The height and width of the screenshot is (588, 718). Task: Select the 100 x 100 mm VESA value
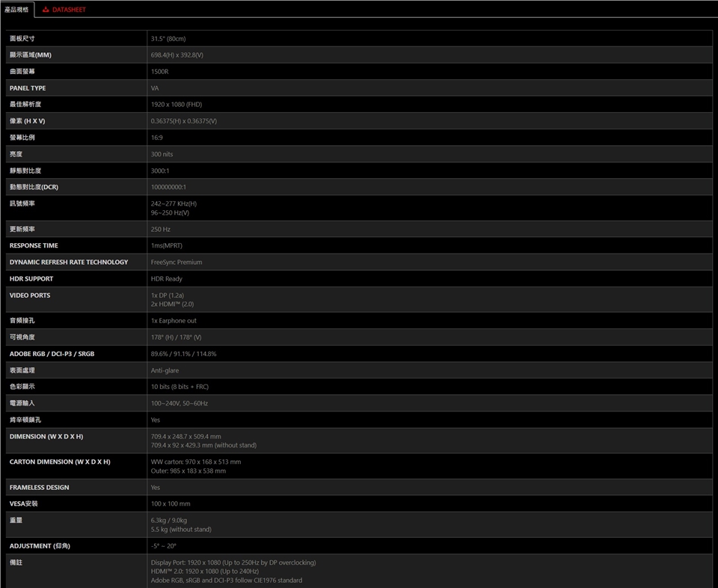(171, 503)
